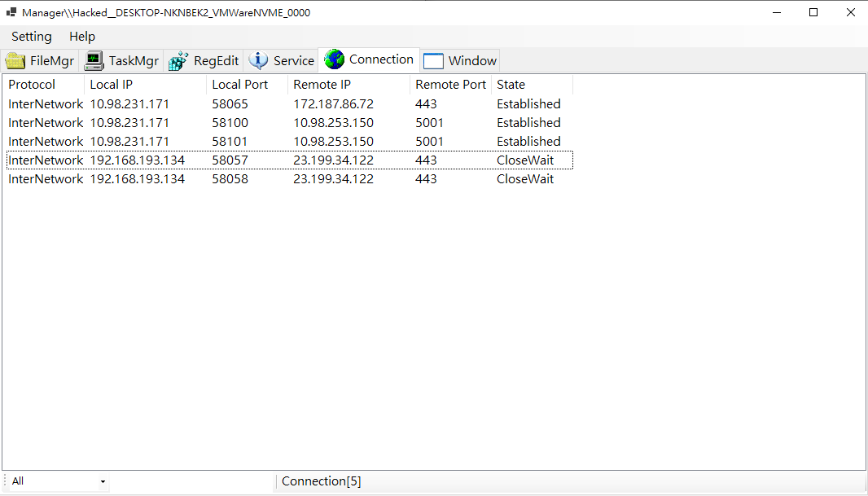Screen dimensions: 868x496
Task: Click the Service info icon
Action: (x=258, y=60)
